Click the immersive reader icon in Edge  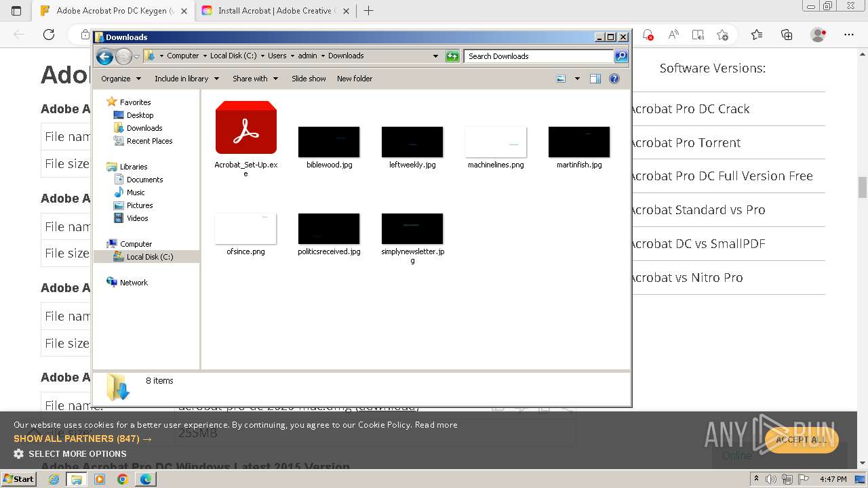pos(698,35)
